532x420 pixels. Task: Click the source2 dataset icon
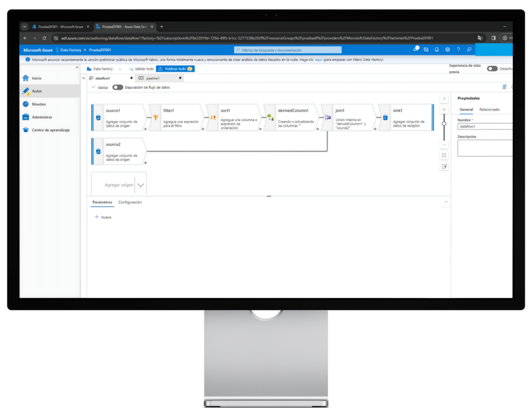(x=98, y=151)
